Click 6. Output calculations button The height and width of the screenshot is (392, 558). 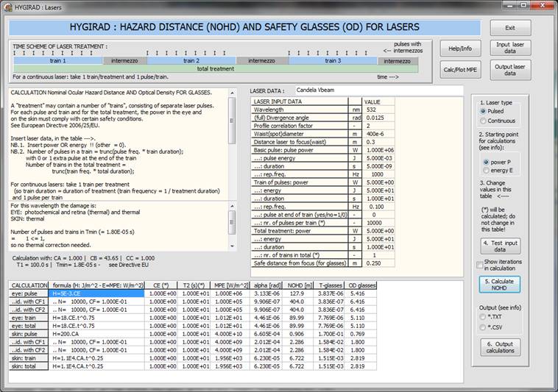[500, 347]
